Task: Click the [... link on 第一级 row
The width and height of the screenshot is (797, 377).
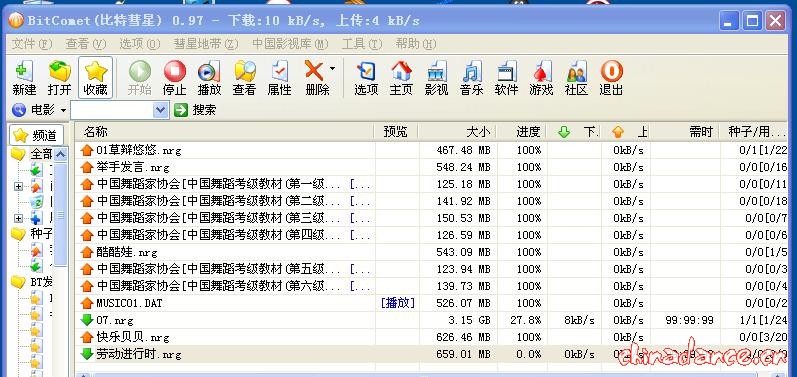Action: [360, 184]
